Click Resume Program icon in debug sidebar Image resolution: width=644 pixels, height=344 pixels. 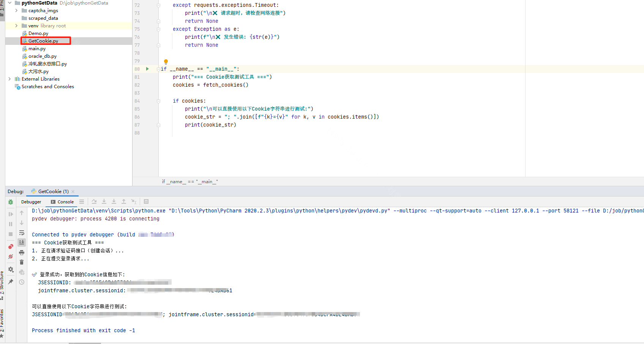[11, 214]
